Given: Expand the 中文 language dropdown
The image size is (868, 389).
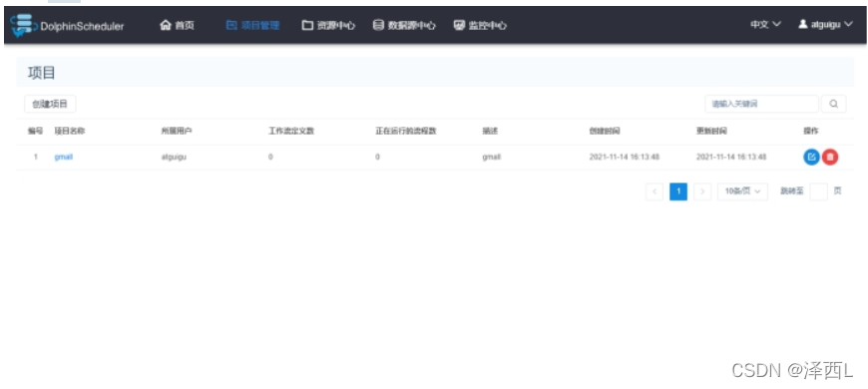Looking at the screenshot, I should tap(765, 24).
